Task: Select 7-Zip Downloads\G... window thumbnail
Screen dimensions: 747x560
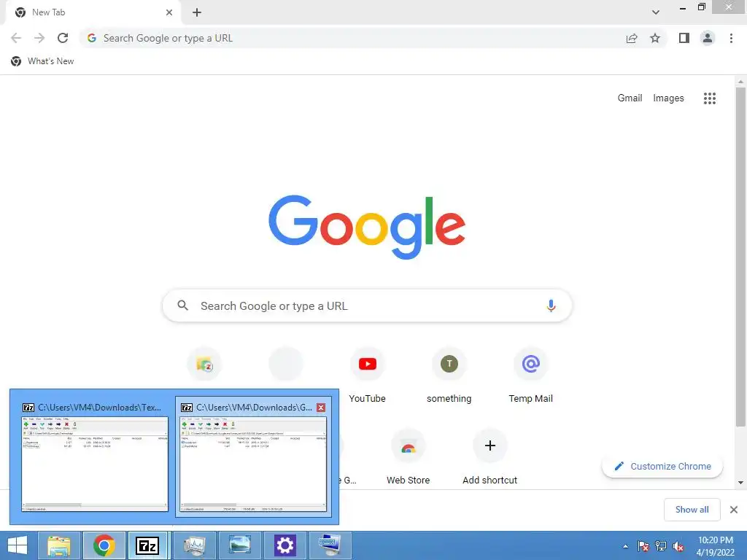Action: [x=253, y=457]
